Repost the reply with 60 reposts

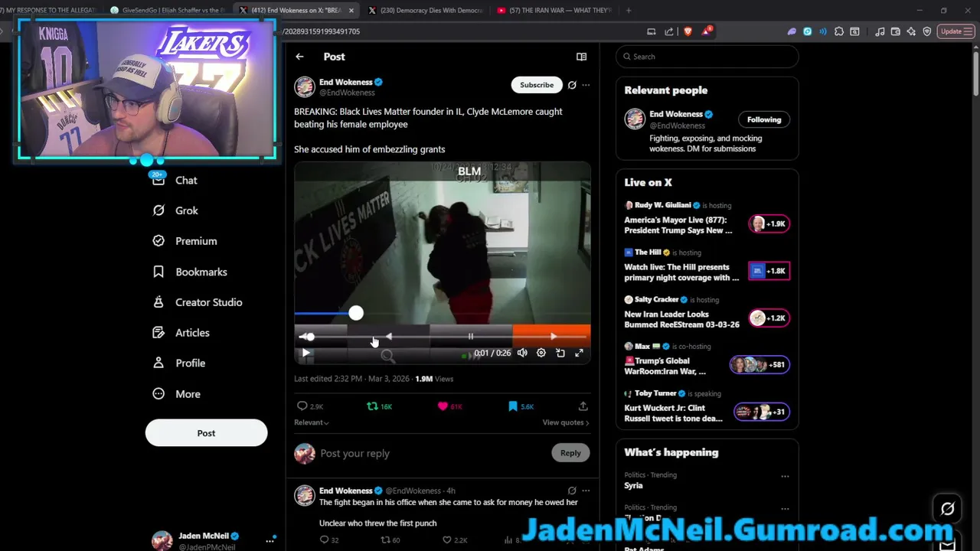click(x=390, y=540)
